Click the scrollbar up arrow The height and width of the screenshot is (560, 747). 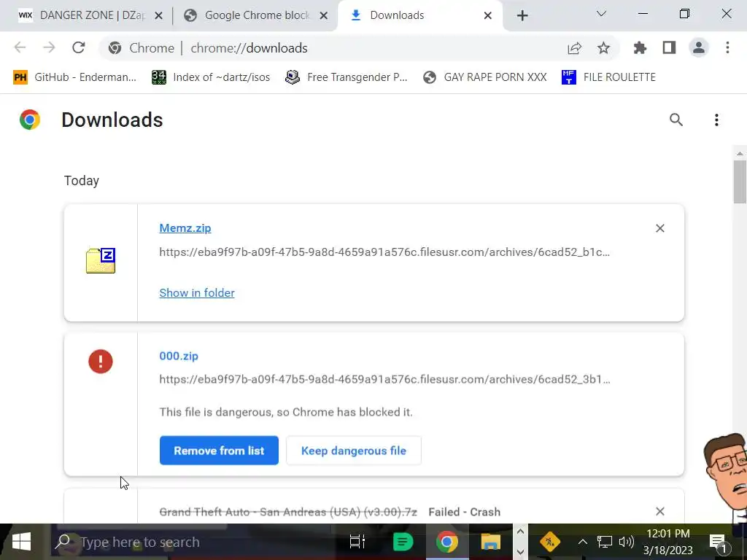(740, 153)
